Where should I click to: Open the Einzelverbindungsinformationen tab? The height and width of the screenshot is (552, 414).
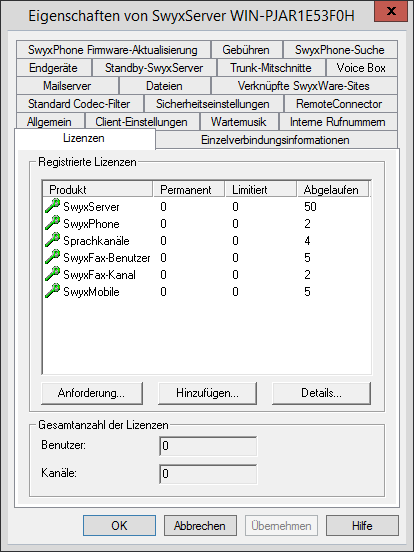click(x=276, y=140)
